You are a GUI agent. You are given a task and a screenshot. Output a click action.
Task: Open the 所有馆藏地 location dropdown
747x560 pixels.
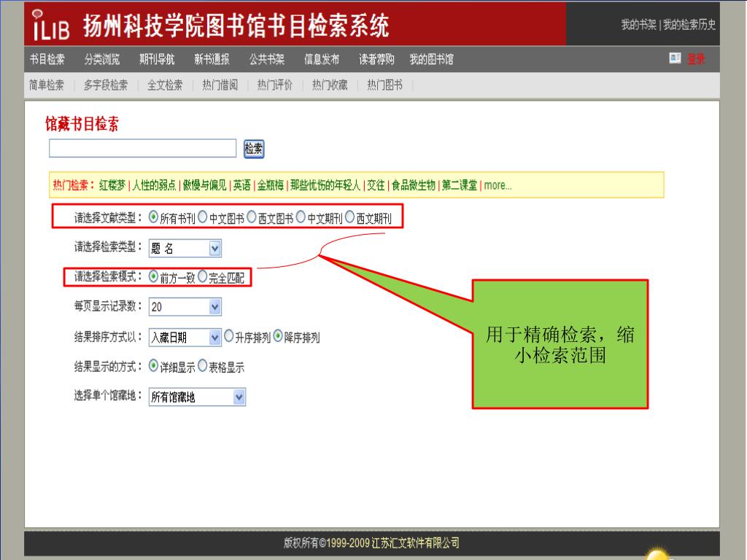pos(197,397)
